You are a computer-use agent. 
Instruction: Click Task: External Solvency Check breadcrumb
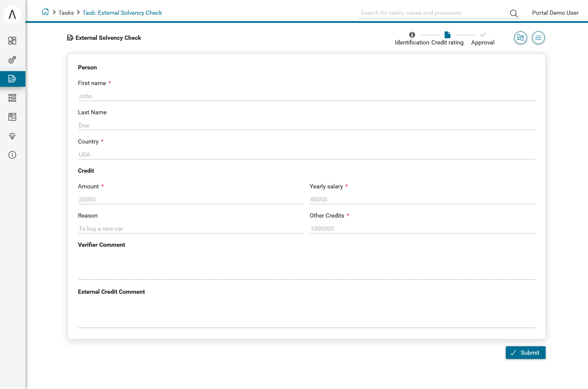point(122,13)
